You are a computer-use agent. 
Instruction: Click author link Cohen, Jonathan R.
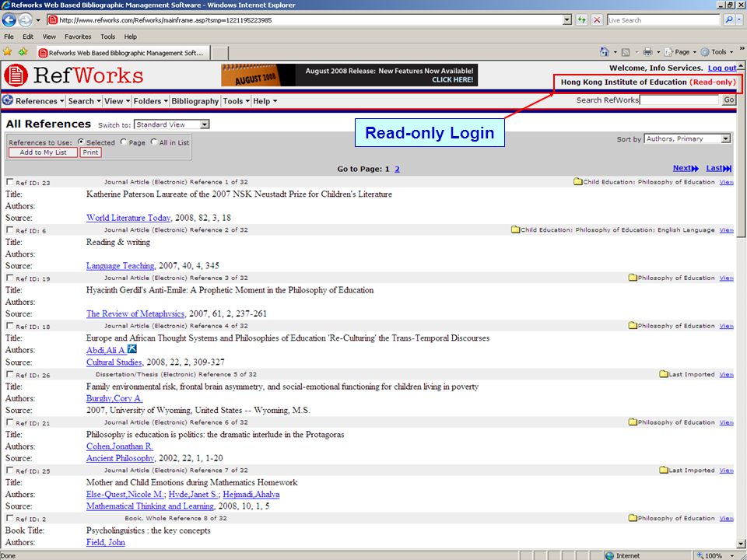120,446
